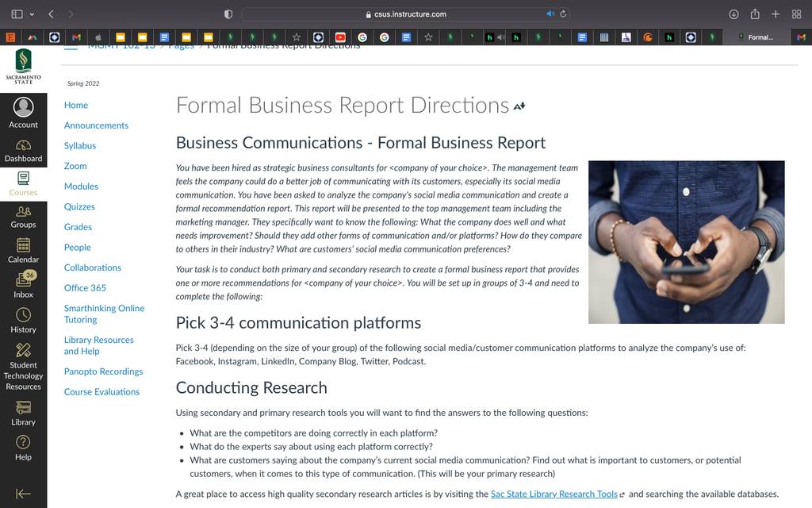The height and width of the screenshot is (508, 812).
Task: Open the Help menu
Action: (x=23, y=448)
